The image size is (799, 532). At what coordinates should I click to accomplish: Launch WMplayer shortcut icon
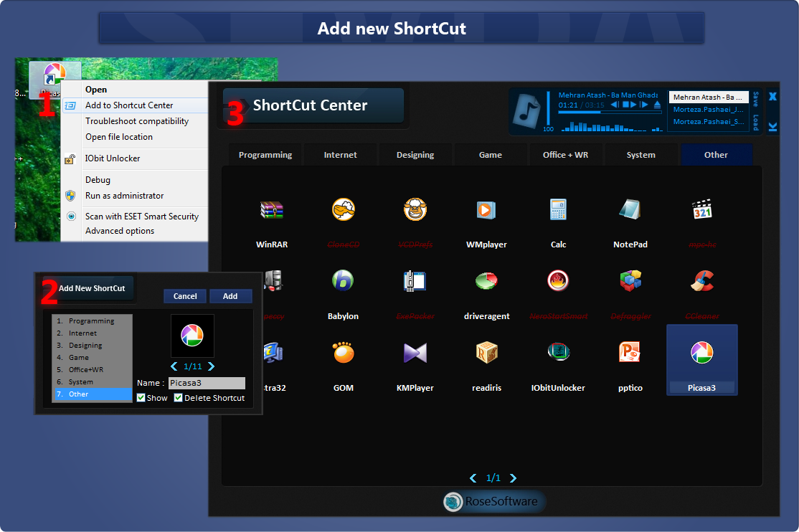coord(486,209)
